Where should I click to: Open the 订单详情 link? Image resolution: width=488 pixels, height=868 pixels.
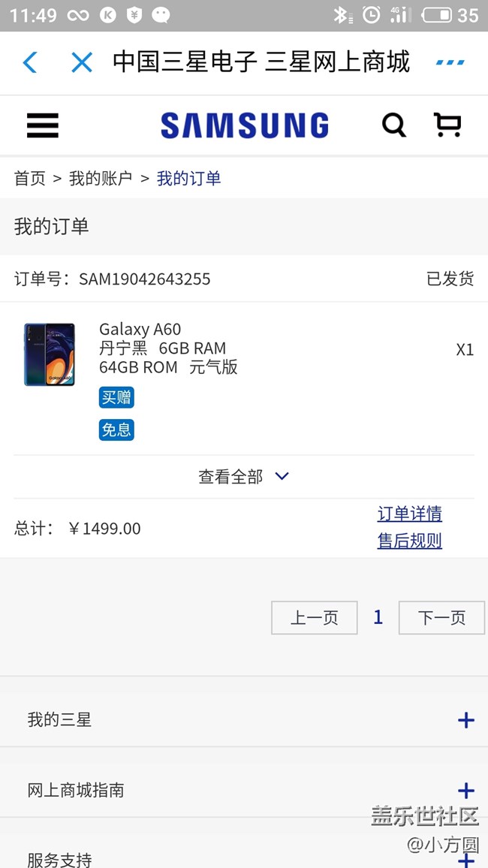point(409,514)
